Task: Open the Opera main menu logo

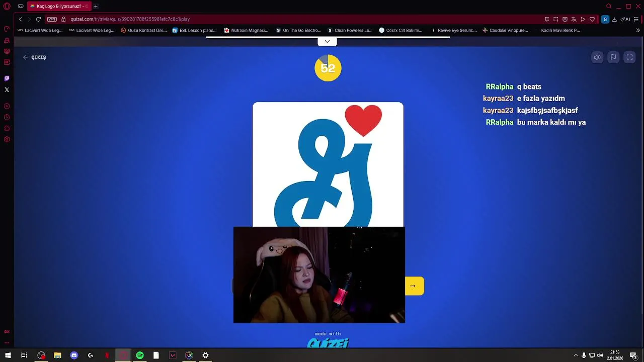Action: click(x=7, y=6)
